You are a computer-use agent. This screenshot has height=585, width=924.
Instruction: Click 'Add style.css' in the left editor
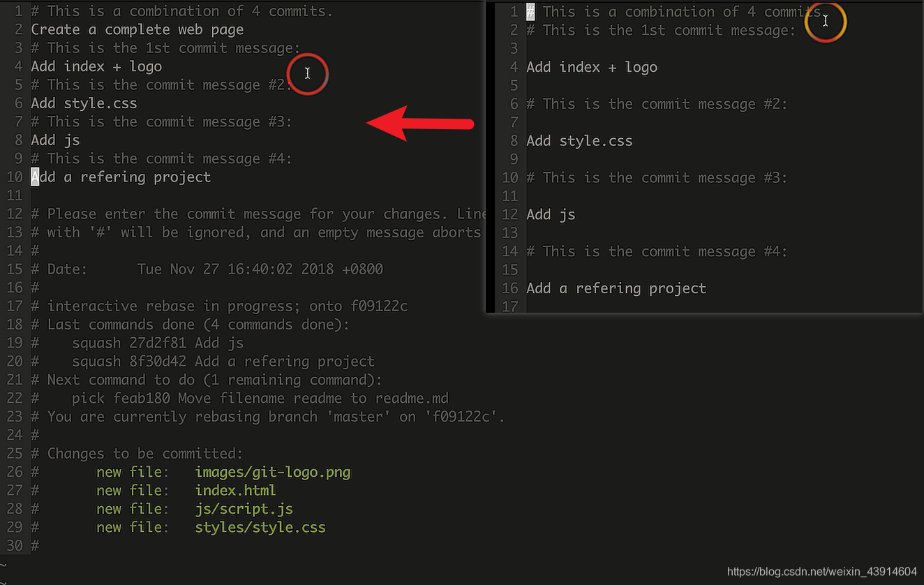click(84, 103)
